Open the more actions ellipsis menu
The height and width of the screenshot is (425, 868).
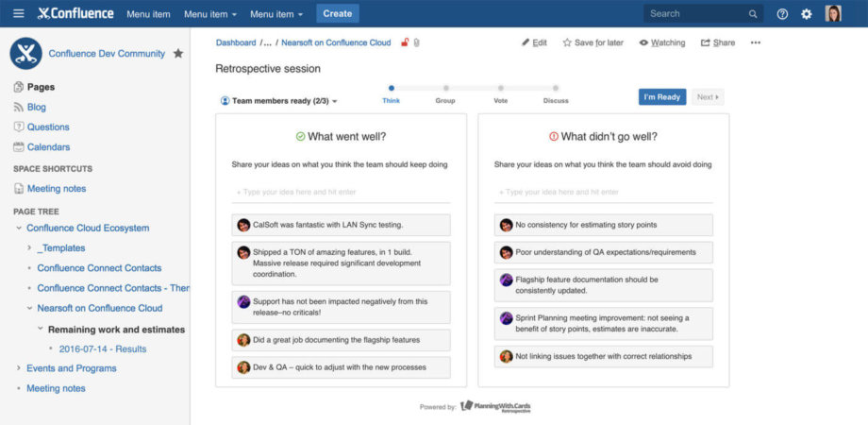click(756, 42)
